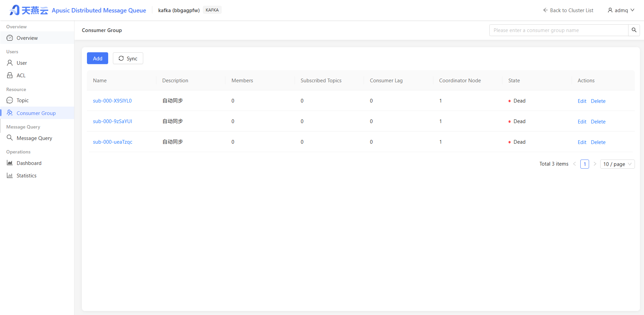Delete the sub-000-ueaTzqc group
Screen dimensions: 644x315
tap(598, 142)
